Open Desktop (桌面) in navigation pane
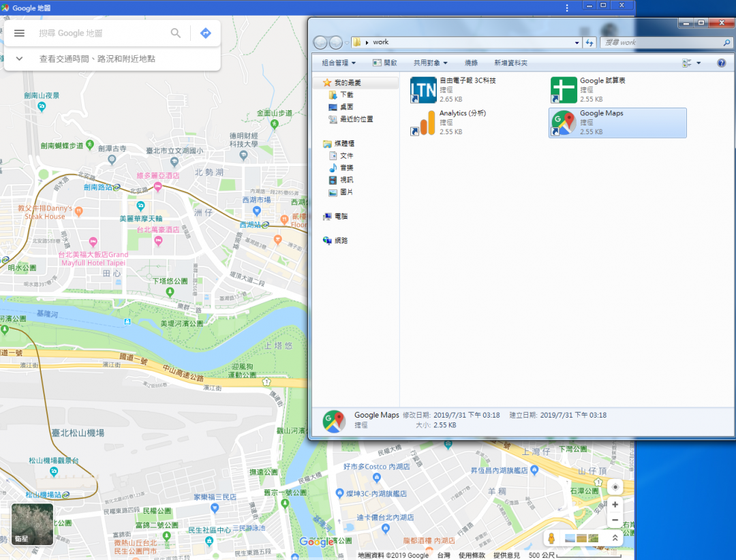 click(x=346, y=107)
